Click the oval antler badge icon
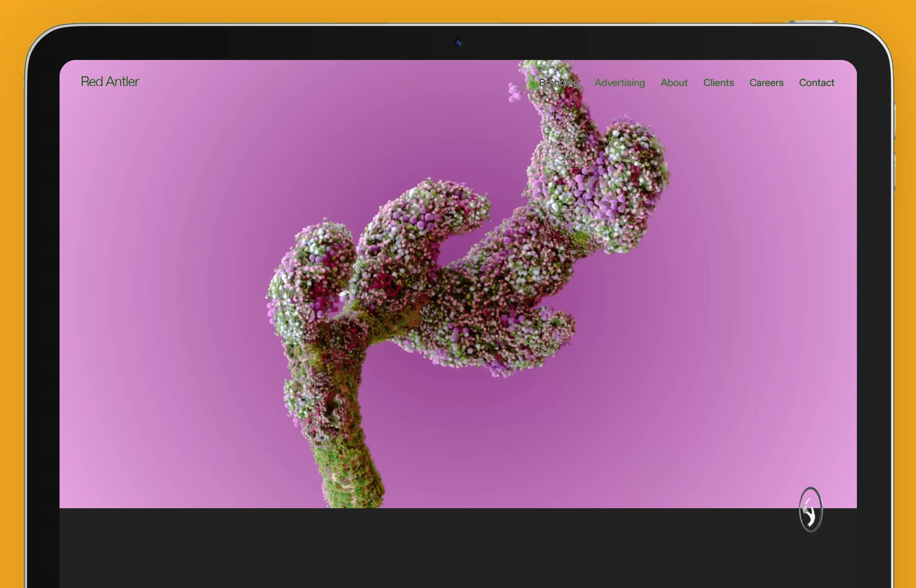Screen dimensions: 916x588 point(811,510)
